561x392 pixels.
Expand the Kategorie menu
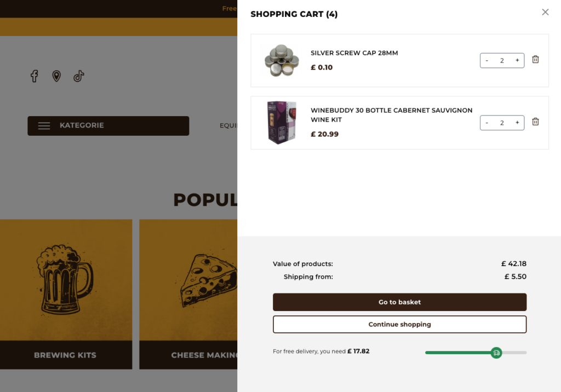tap(108, 125)
